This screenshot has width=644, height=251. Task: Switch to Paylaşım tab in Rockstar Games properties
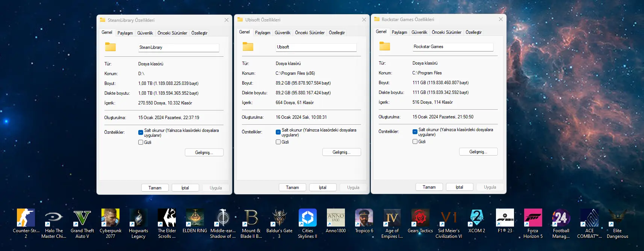[399, 32]
